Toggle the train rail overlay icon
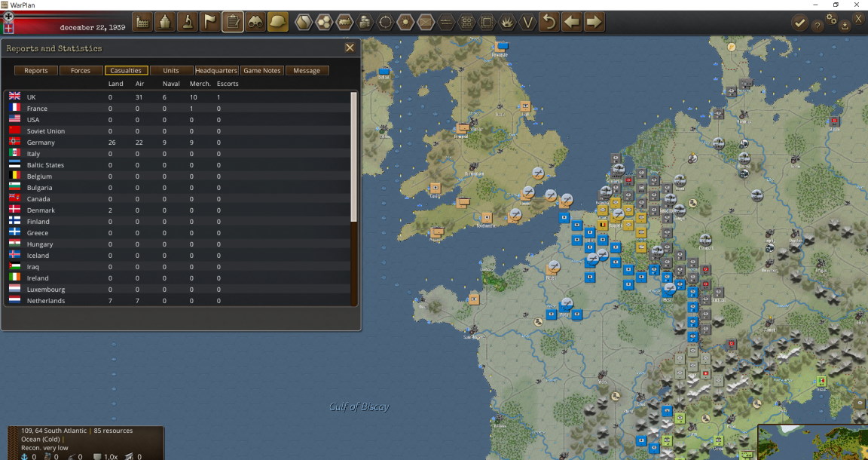 coord(344,22)
